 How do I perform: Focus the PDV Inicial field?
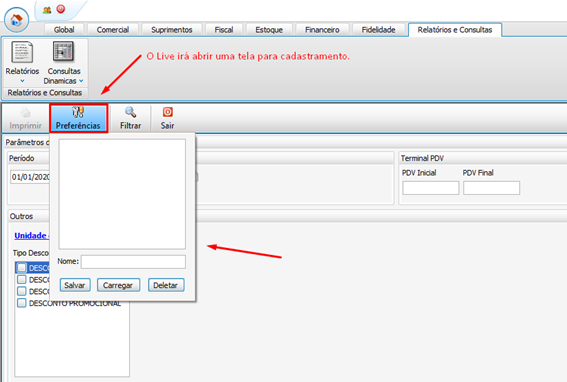(x=431, y=188)
